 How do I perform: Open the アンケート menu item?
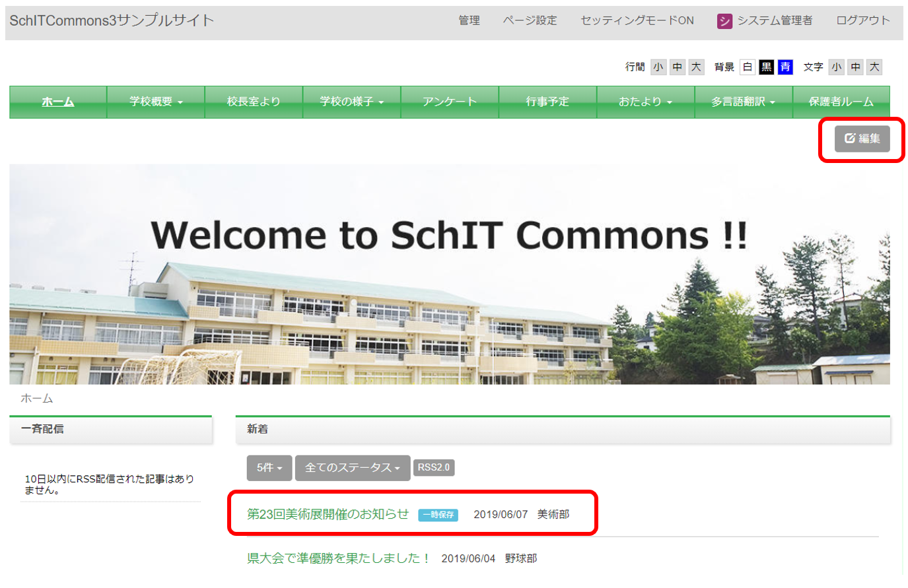point(449,102)
